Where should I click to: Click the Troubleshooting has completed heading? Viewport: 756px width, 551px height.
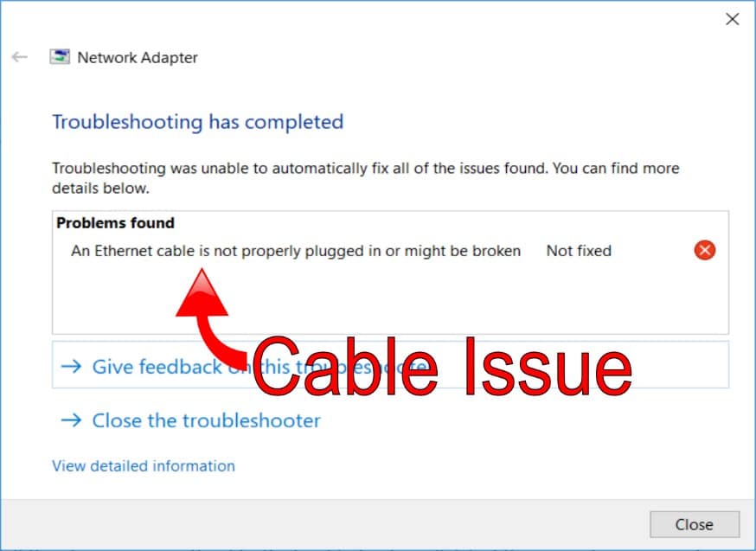coord(198,123)
